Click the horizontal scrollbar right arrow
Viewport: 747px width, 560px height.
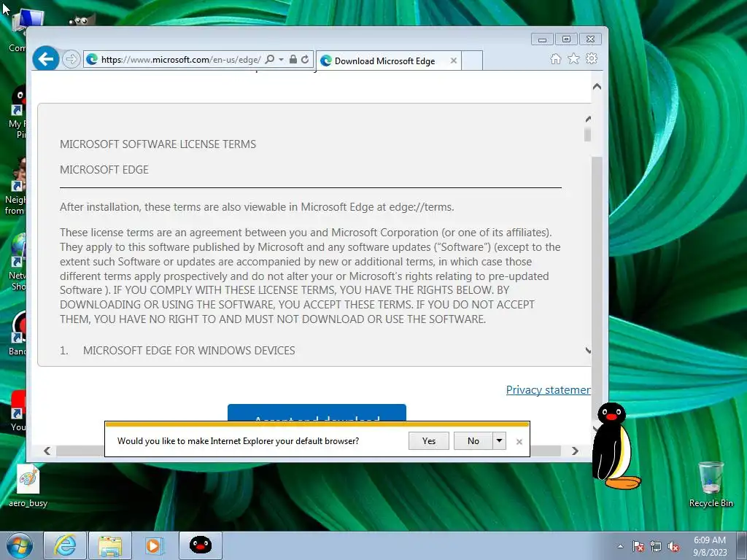(x=575, y=451)
